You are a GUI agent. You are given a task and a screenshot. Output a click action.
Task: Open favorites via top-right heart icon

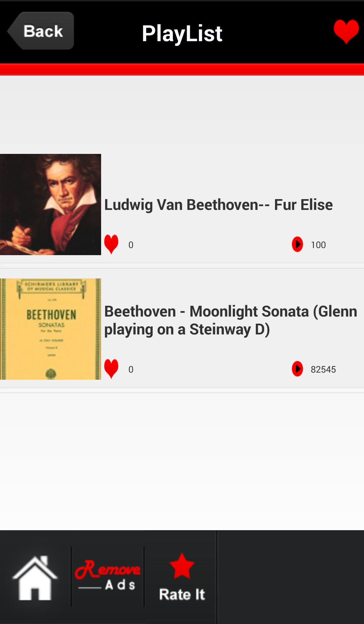(346, 31)
